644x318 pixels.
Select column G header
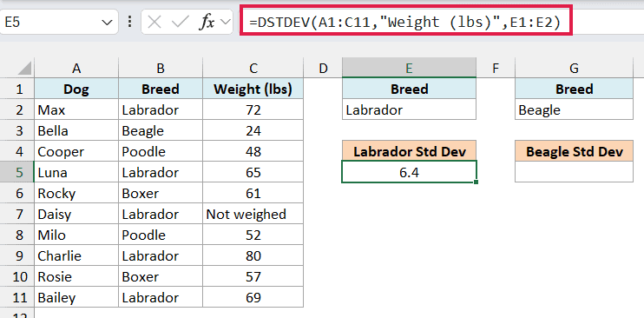(x=574, y=69)
